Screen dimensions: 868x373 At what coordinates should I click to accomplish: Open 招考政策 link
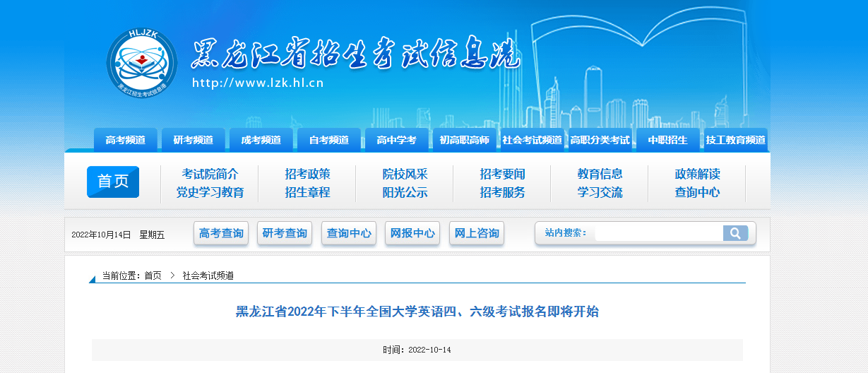tap(307, 174)
